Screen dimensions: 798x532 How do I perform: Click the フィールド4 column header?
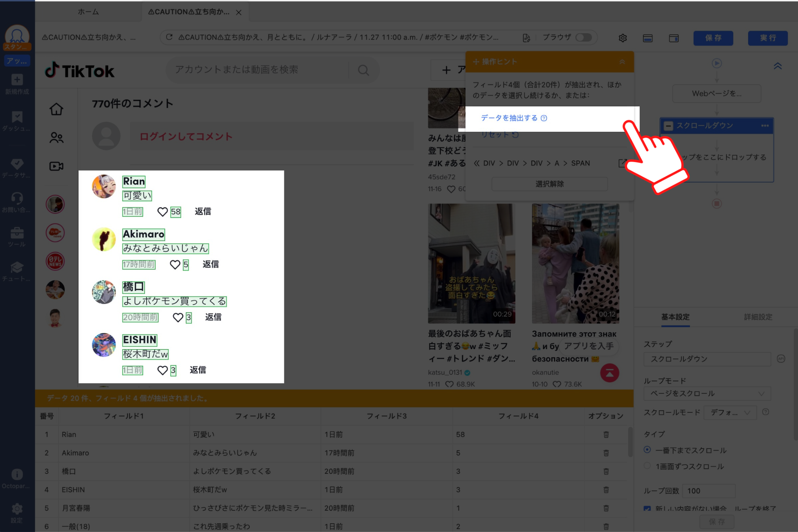coord(518,416)
